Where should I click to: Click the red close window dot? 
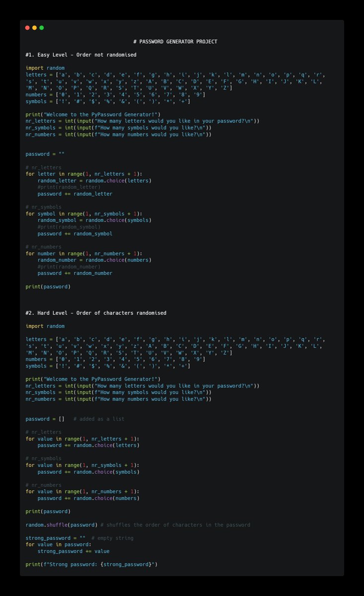[27, 28]
